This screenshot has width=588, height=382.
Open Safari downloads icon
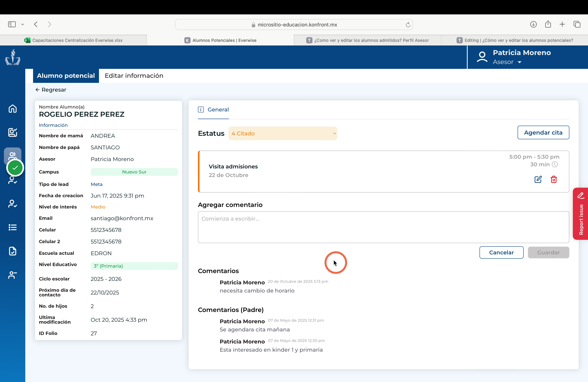(x=533, y=24)
